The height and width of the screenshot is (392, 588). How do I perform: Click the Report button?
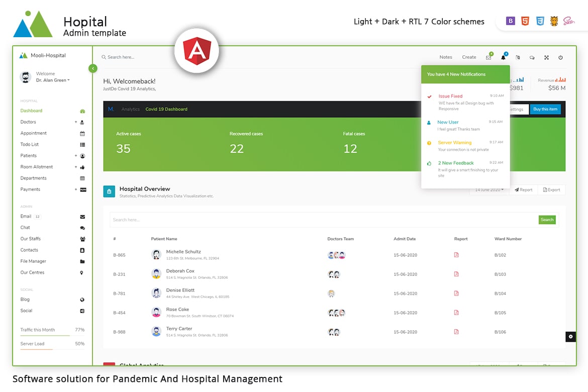(x=524, y=190)
